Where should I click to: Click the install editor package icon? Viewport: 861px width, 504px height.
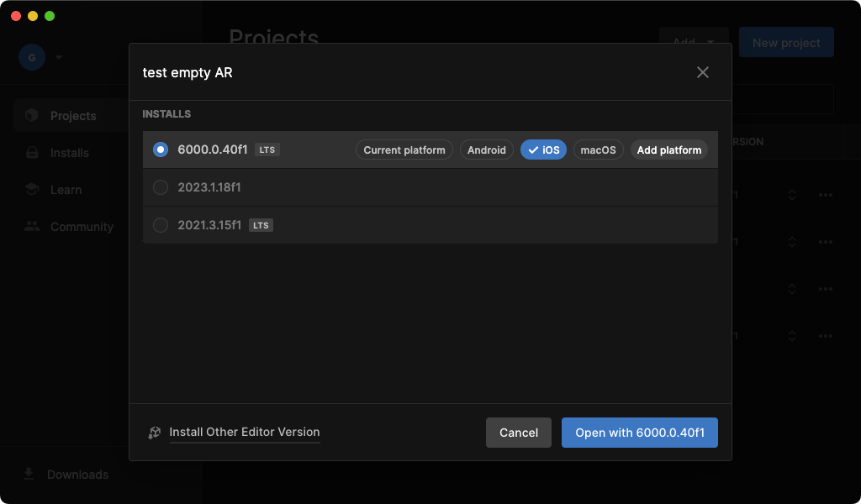click(x=154, y=433)
